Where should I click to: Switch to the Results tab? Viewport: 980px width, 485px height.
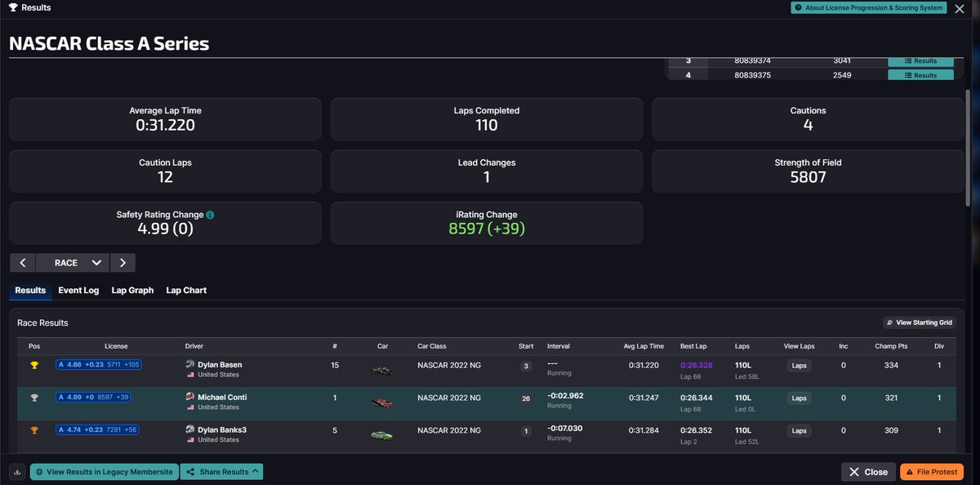point(30,291)
